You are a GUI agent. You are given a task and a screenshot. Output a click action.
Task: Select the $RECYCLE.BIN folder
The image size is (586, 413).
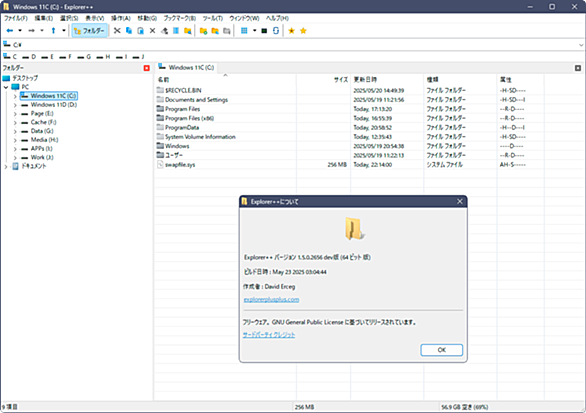coord(183,90)
